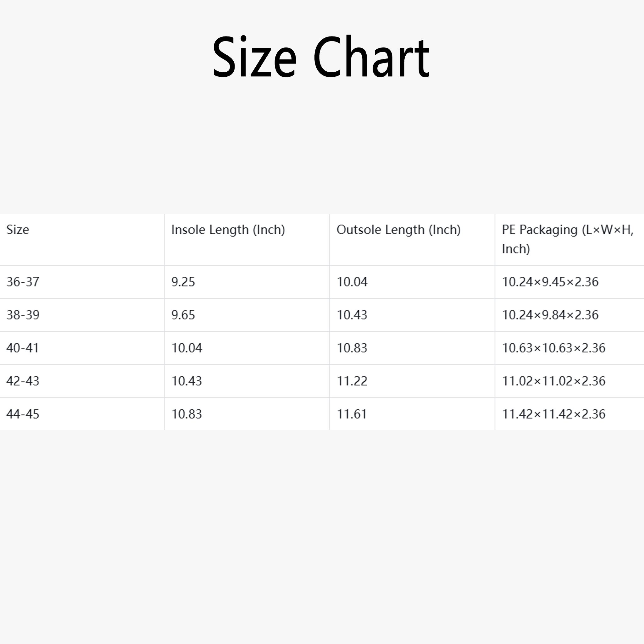Viewport: 644px width, 644px height.
Task: Click the 10.63×10.63×2.36 packaging cell
Action: pyautogui.click(x=554, y=348)
